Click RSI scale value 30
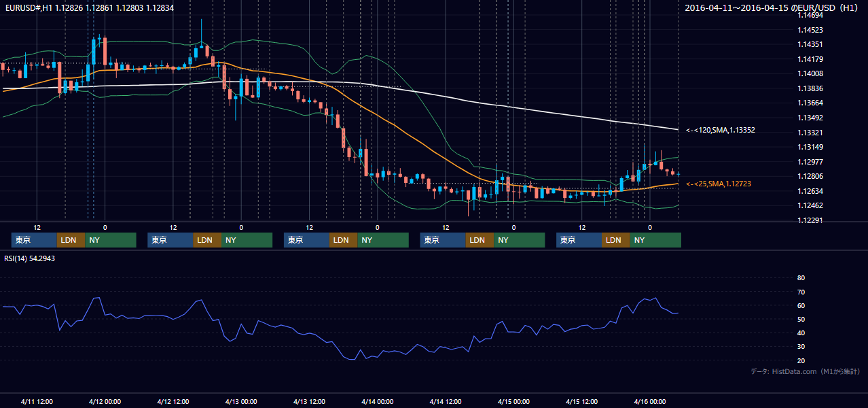Image resolution: width=868 pixels, height=408 pixels. pyautogui.click(x=801, y=347)
